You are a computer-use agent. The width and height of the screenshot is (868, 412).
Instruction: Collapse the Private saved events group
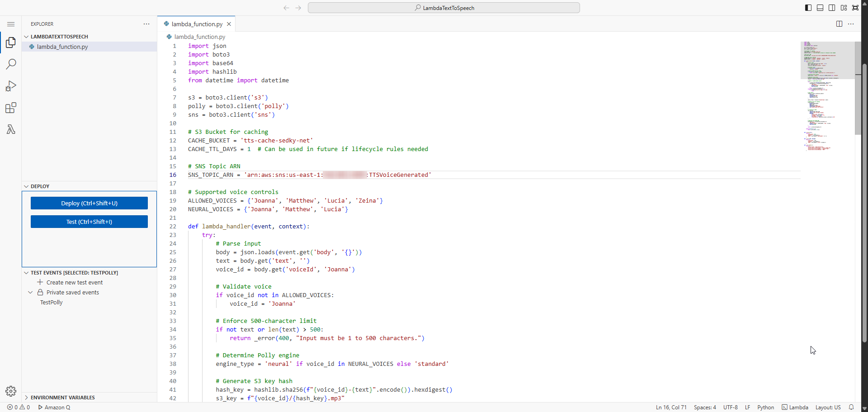[30, 293]
